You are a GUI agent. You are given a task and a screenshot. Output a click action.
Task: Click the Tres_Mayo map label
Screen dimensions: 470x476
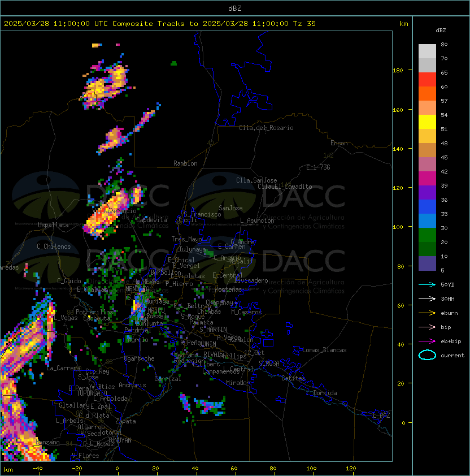pyautogui.click(x=186, y=239)
